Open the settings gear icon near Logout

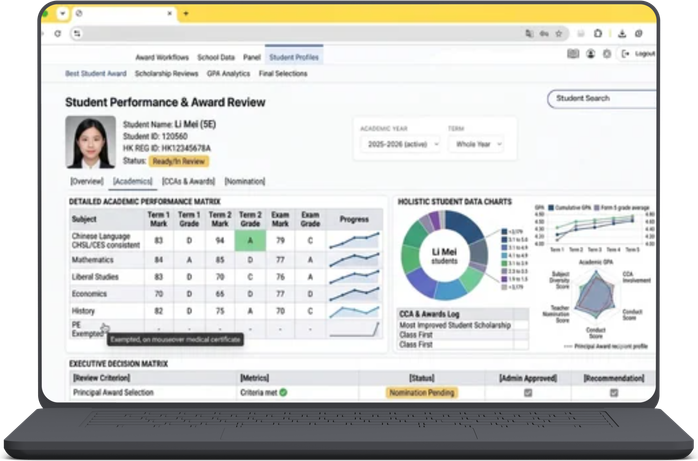(x=607, y=54)
